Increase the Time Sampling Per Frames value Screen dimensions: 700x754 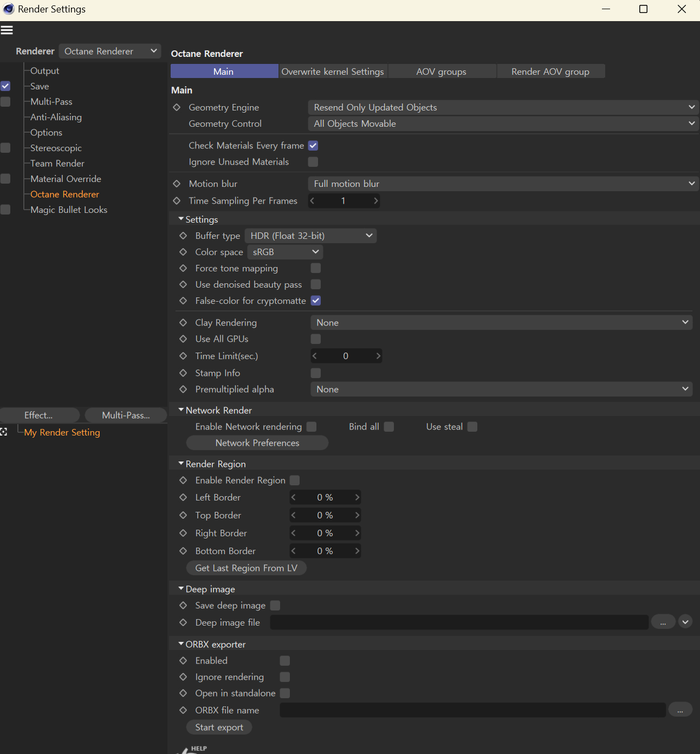click(375, 201)
